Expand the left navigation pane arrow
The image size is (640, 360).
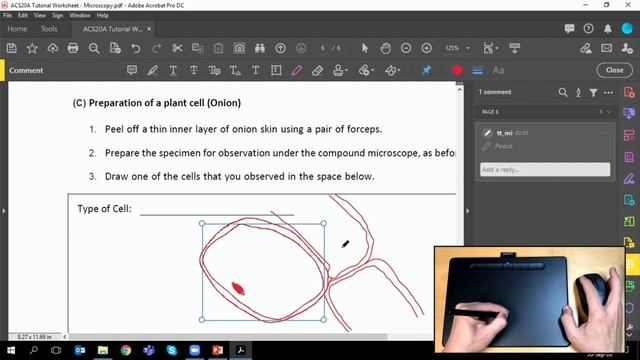[x=4, y=211]
